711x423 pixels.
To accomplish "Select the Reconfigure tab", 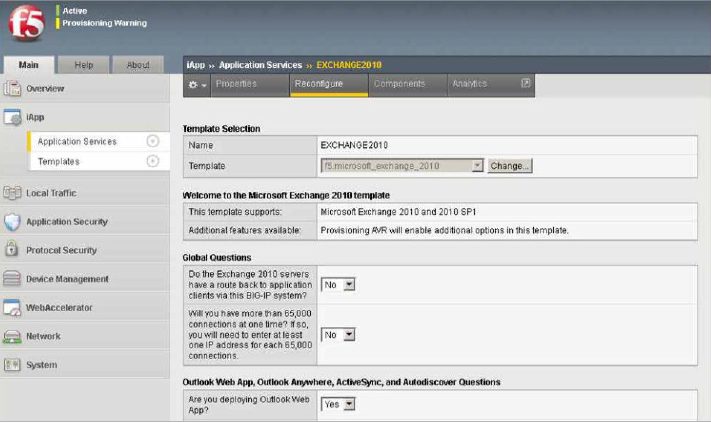I will [x=329, y=85].
